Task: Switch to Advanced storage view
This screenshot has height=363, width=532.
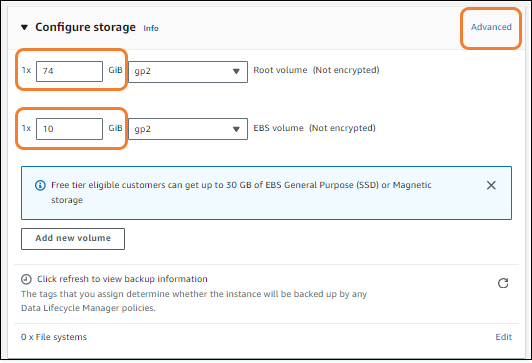Action: coord(491,27)
